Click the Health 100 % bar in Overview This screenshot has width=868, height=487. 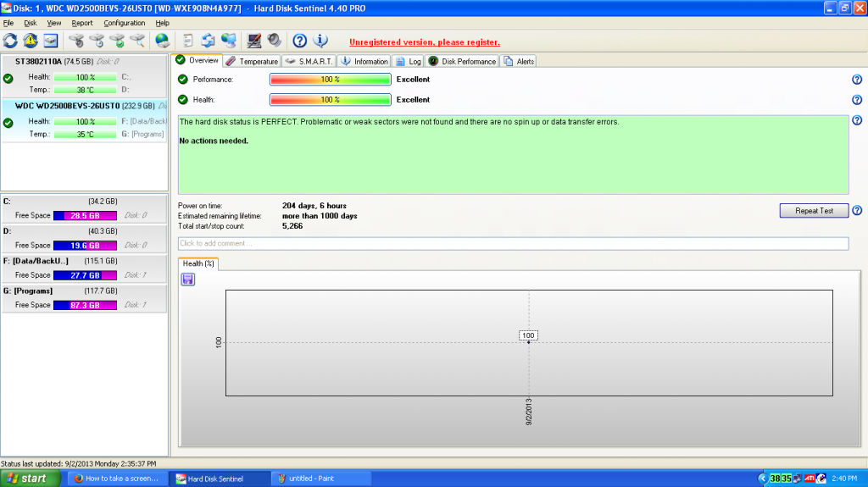(x=330, y=100)
